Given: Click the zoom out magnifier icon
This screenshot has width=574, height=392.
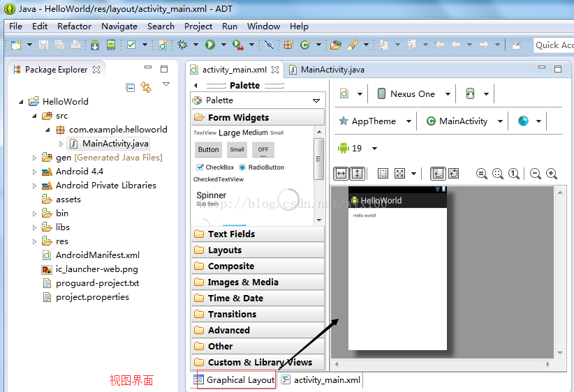Looking at the screenshot, I should coord(535,173).
